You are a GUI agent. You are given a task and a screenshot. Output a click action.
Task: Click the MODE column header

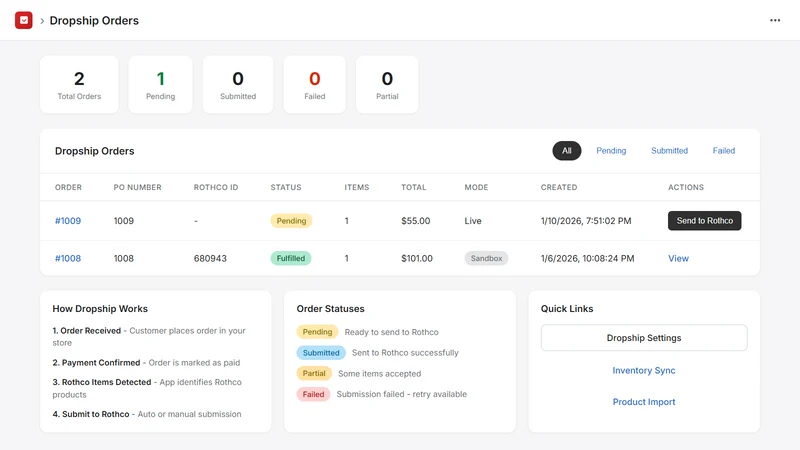pyautogui.click(x=476, y=187)
